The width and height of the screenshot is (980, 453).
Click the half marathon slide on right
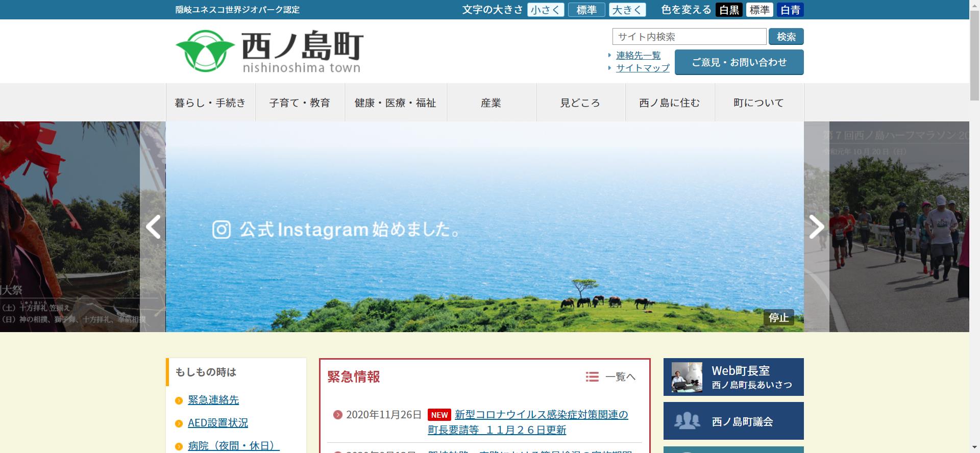coord(899,226)
